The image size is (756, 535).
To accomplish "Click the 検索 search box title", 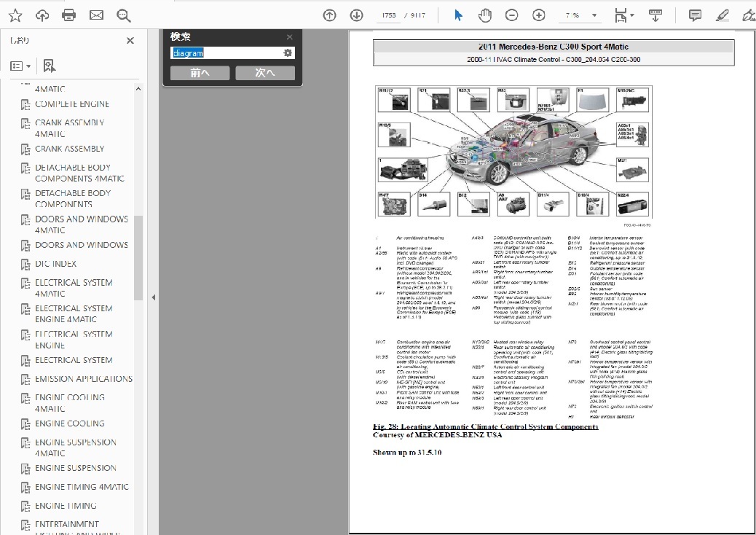I will 181,36.
